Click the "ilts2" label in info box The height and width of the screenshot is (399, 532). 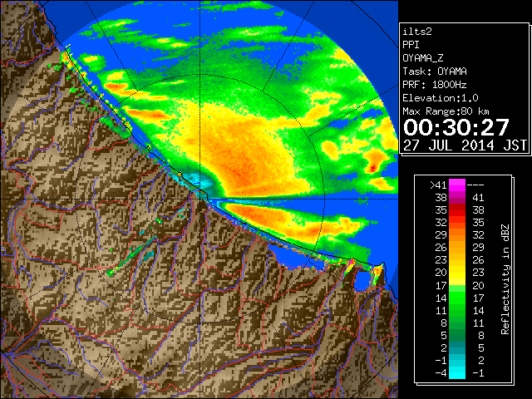417,32
